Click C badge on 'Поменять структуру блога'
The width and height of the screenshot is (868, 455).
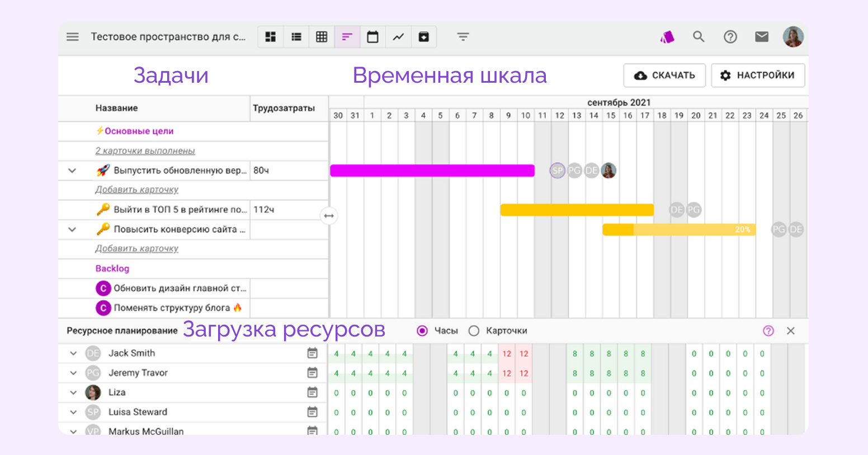coord(103,308)
